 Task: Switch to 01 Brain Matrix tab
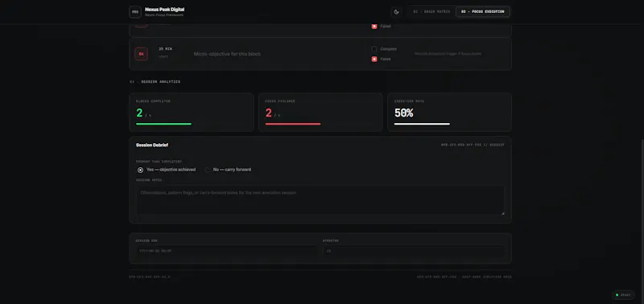(x=431, y=12)
